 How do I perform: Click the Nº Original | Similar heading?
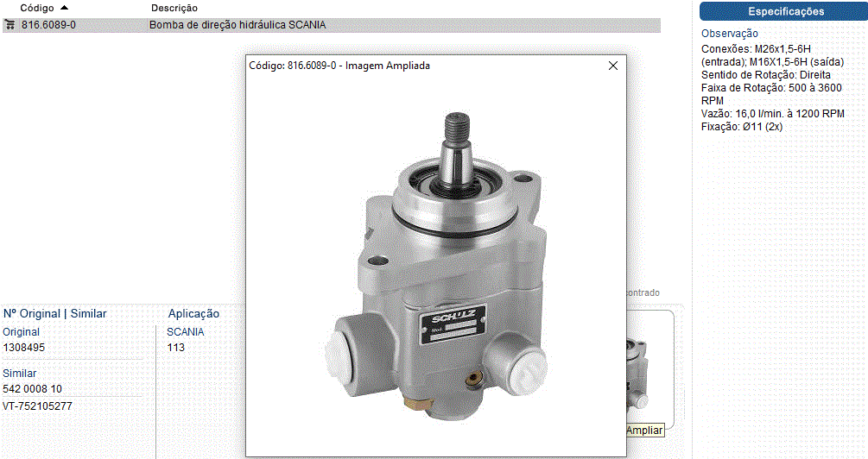pos(54,314)
